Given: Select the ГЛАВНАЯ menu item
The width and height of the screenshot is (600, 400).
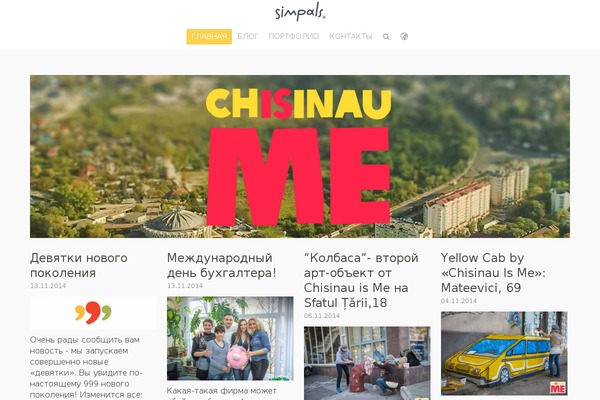Looking at the screenshot, I should tap(209, 36).
